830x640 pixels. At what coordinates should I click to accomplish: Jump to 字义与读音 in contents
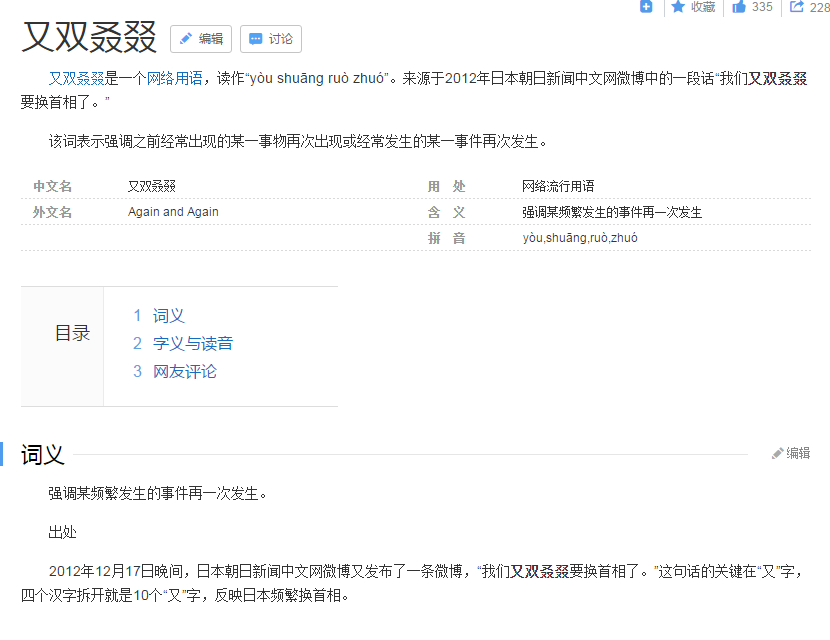tap(193, 344)
